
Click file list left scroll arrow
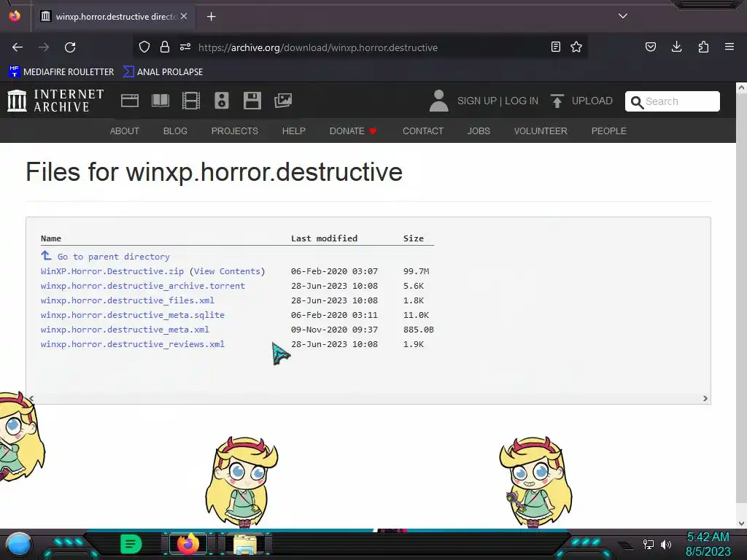(31, 399)
